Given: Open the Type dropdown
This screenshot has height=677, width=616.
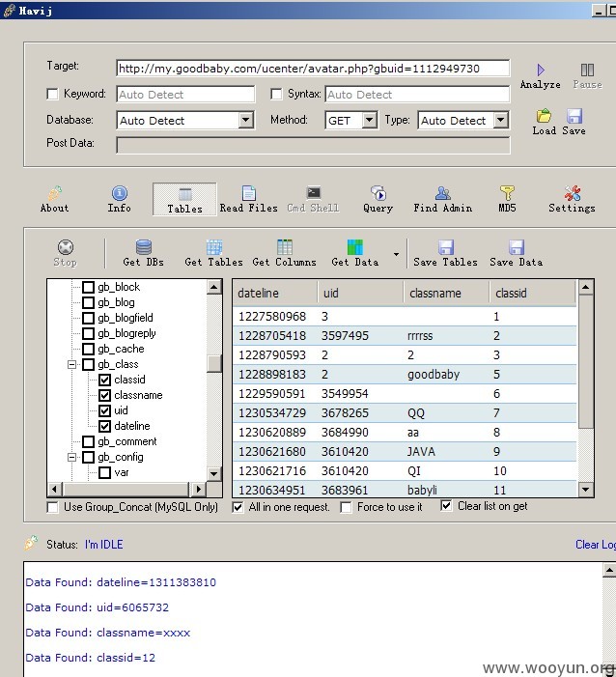Looking at the screenshot, I should (501, 120).
